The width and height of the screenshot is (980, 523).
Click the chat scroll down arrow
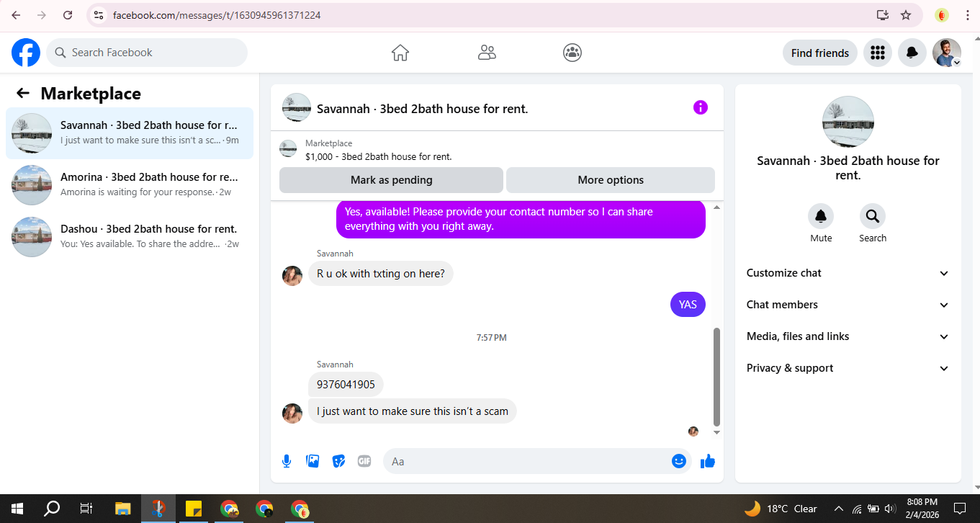716,432
